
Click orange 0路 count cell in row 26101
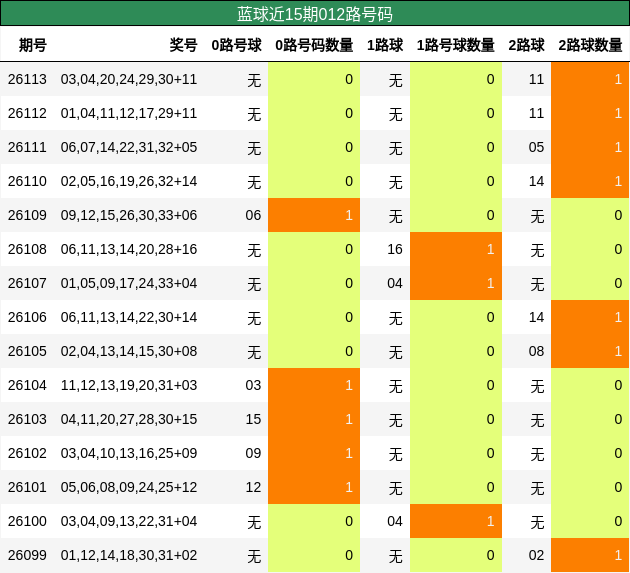[x=314, y=487]
